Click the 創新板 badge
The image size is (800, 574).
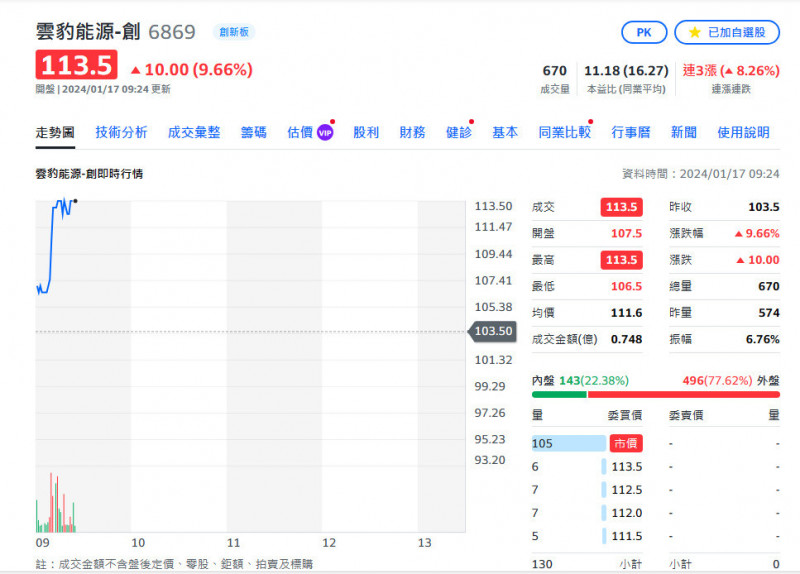point(234,32)
